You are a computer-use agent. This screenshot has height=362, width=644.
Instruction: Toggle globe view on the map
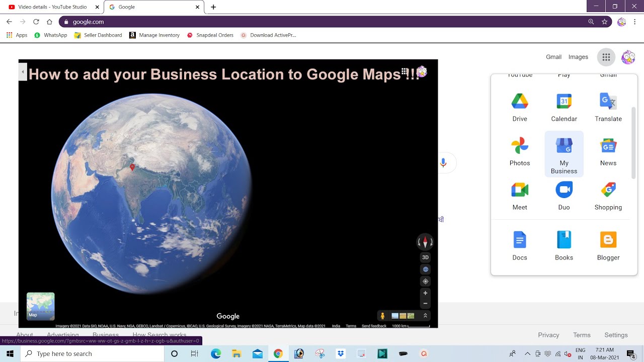[425, 269]
